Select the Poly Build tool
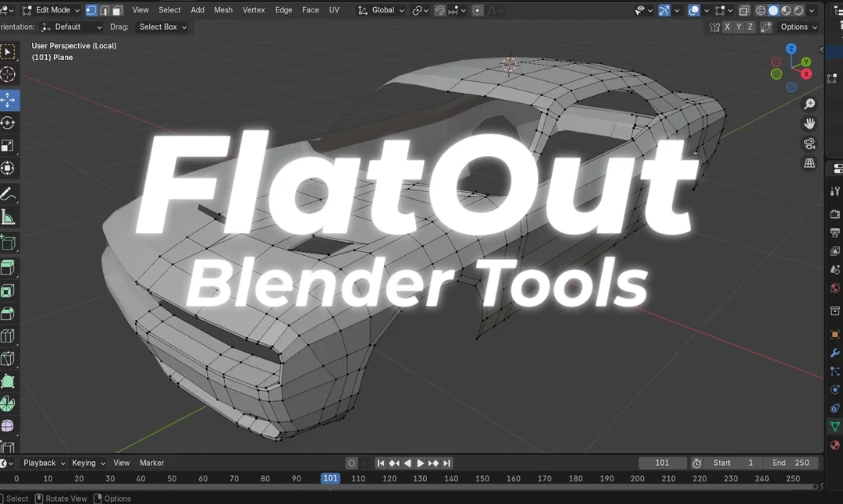Viewport: 843px width, 504px height. 8,381
